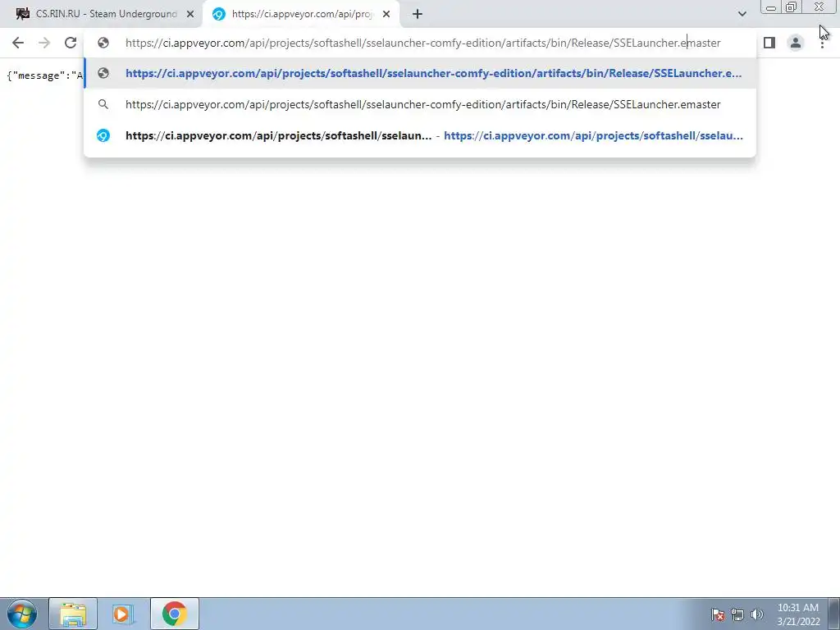Close the CS.RIN.RU tab
Viewport: 840px width, 630px height.
(x=190, y=14)
